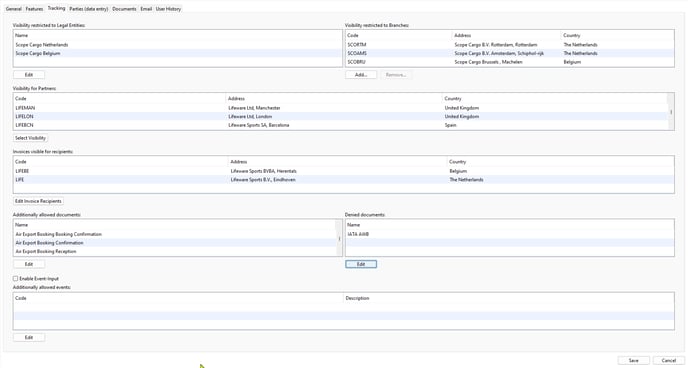The image size is (688, 368).
Task: Click Code header in Branches table
Action: click(x=398, y=36)
